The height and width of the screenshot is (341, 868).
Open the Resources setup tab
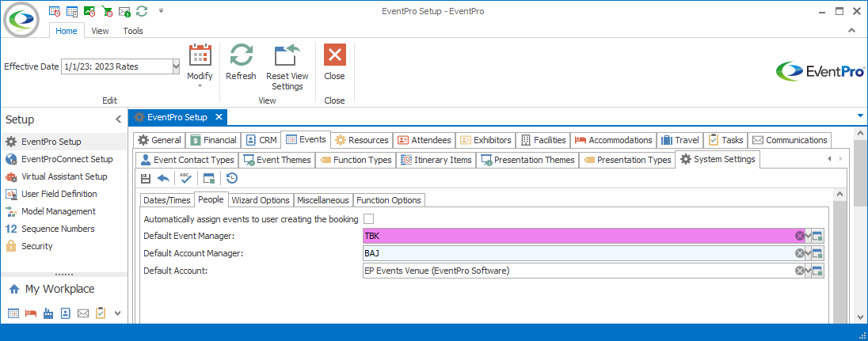[x=362, y=140]
